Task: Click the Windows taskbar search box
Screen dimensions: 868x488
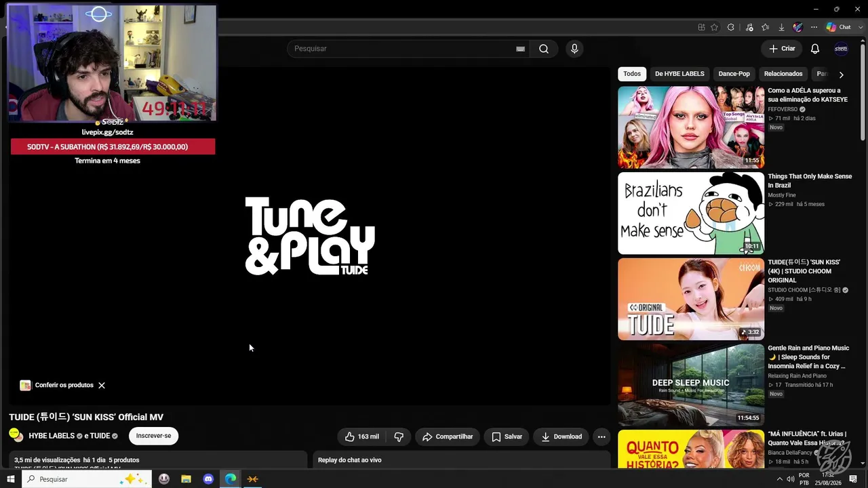Action: point(87,479)
